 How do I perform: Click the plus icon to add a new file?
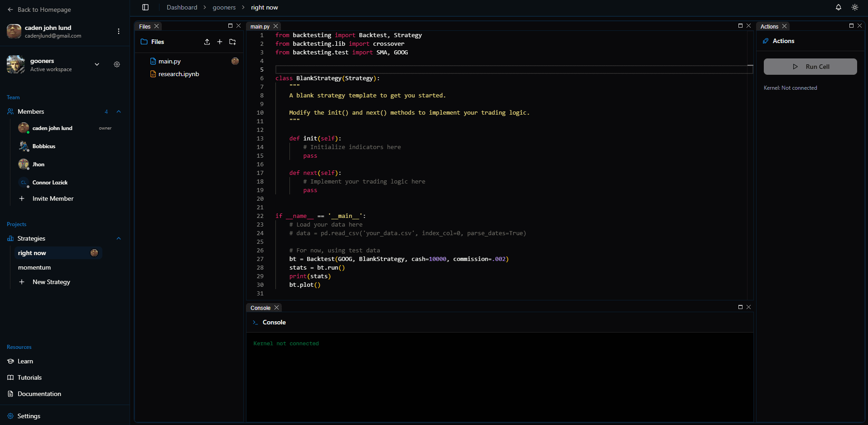(x=220, y=42)
